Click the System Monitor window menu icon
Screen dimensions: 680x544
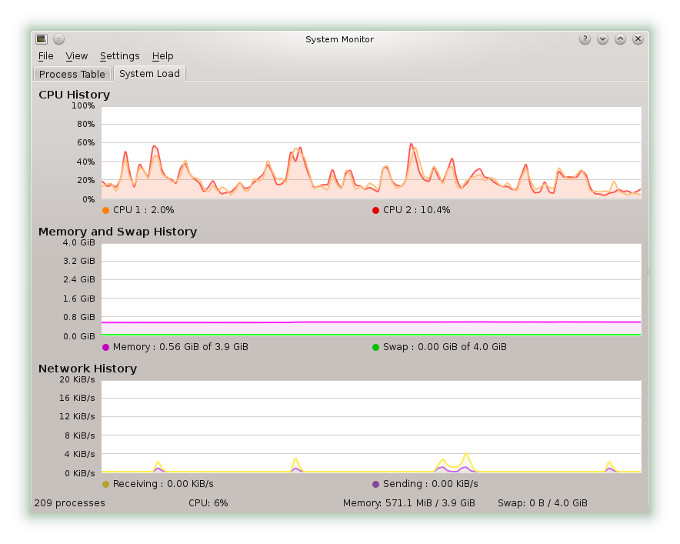[41, 39]
